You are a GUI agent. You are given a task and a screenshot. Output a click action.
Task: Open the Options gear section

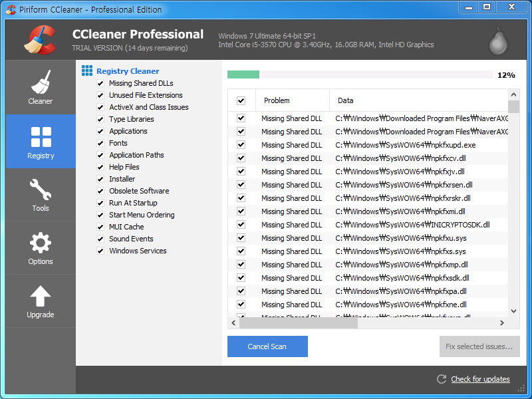coord(41,248)
